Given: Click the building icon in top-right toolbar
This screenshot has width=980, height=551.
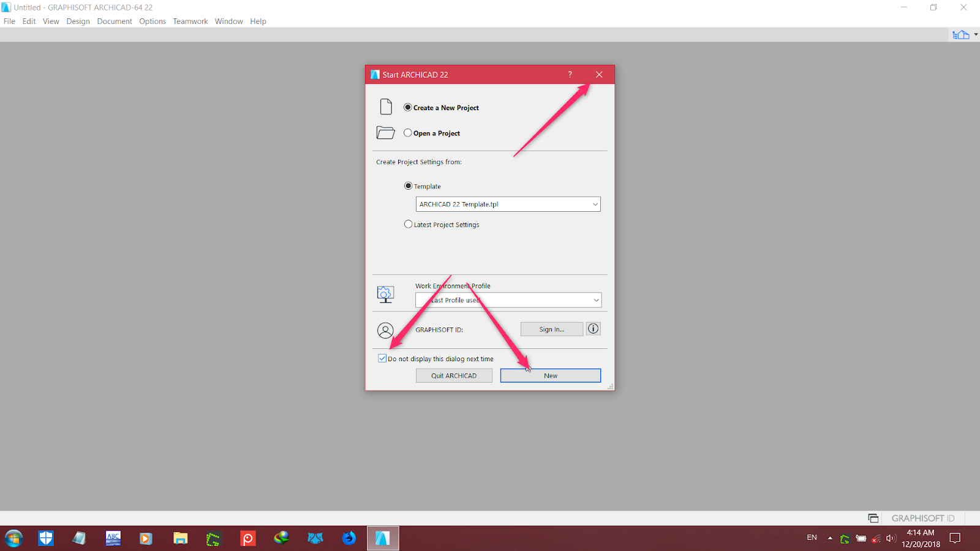Looking at the screenshot, I should (x=961, y=35).
